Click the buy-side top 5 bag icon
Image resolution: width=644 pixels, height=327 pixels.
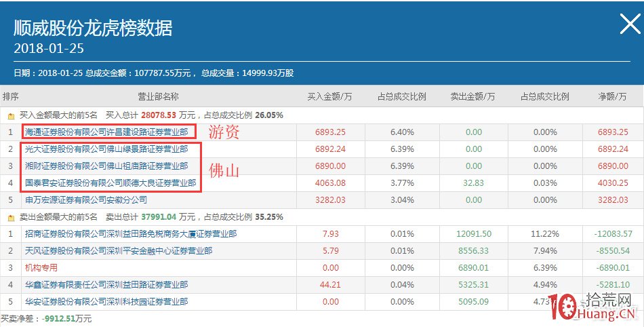pos(11,116)
